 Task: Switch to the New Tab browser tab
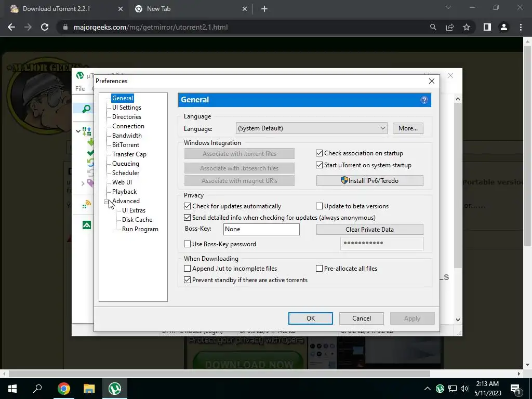pos(191,9)
